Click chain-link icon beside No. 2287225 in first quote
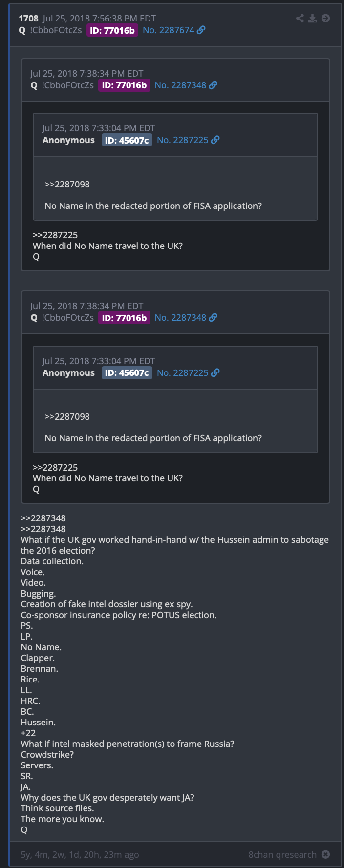 (x=215, y=140)
